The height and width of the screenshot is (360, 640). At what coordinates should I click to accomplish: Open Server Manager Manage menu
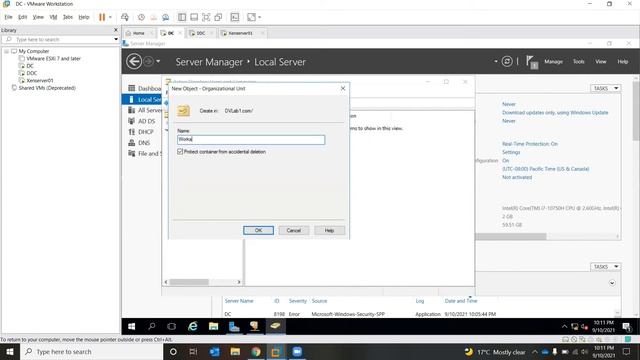tap(553, 62)
